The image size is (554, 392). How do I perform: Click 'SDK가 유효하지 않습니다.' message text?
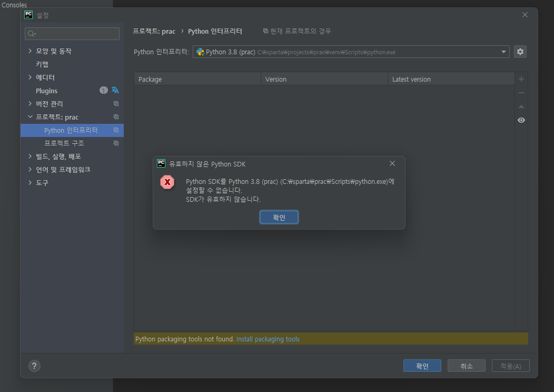(223, 199)
